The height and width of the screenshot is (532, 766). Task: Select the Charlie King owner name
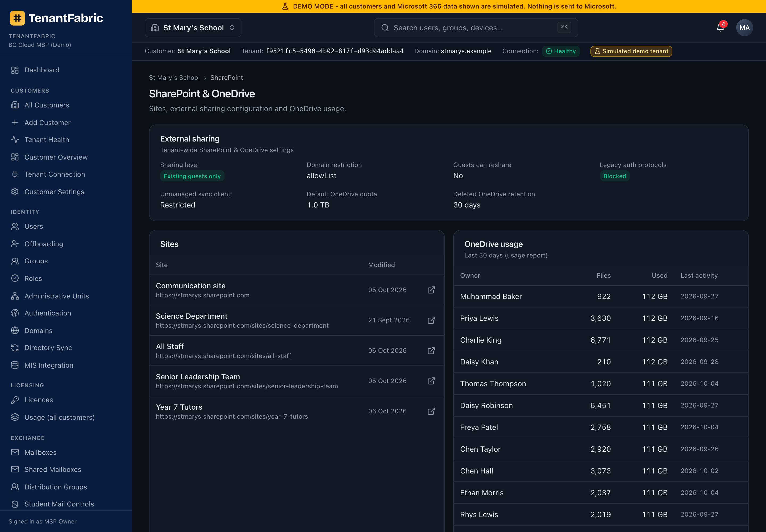(480, 340)
